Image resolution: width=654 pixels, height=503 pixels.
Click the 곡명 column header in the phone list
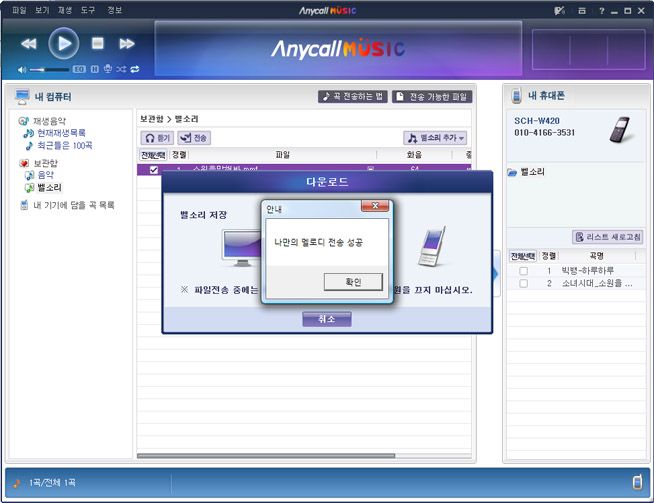click(x=596, y=256)
